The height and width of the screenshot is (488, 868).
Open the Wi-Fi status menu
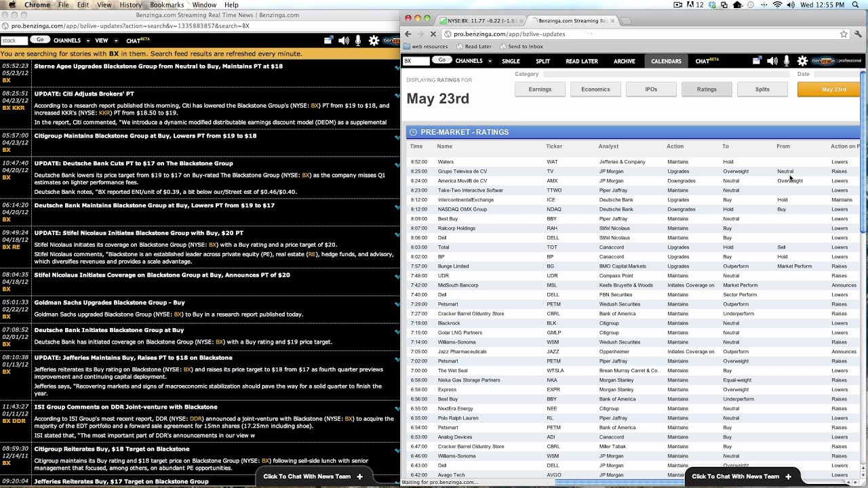(777, 5)
